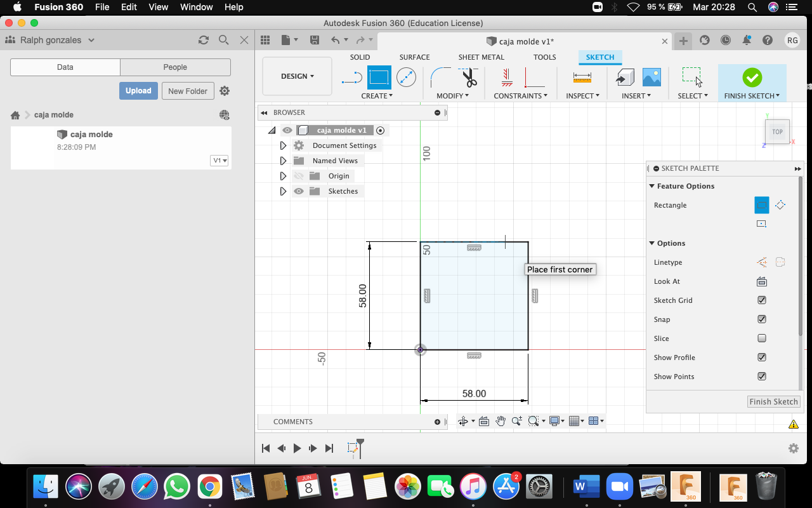Select the Line sketch tool
Viewport: 812px width, 508px height.
(351, 78)
